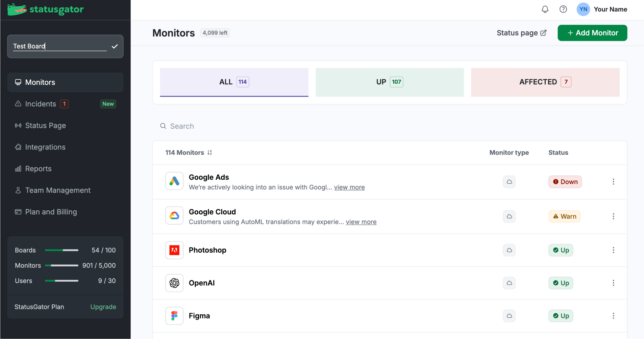This screenshot has width=644, height=339.
Task: Open the notifications bell
Action: pyautogui.click(x=545, y=9)
